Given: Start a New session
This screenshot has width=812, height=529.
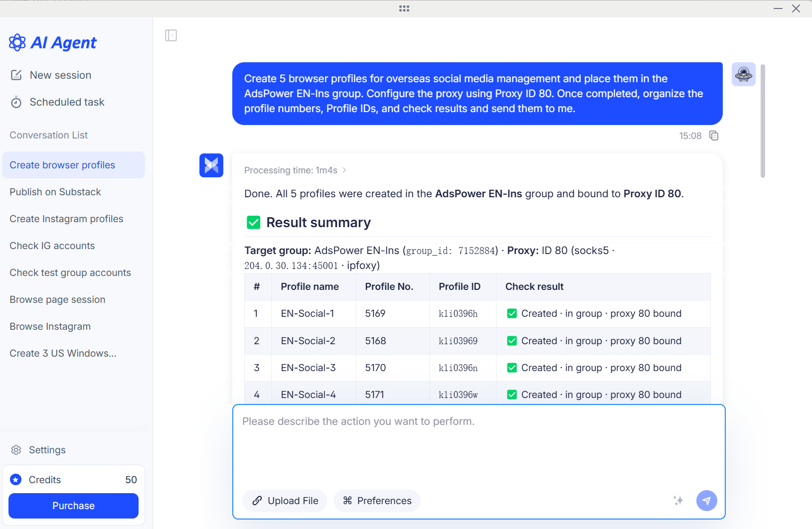Looking at the screenshot, I should [x=60, y=75].
